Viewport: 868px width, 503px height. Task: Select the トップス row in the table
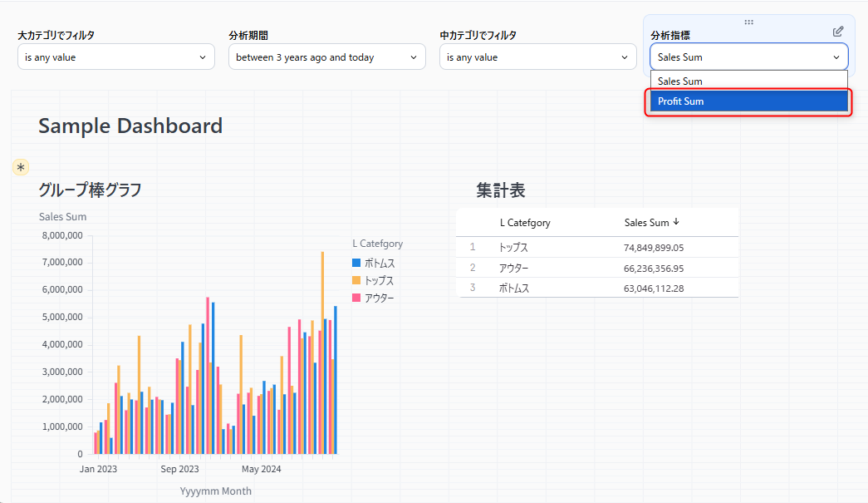pos(597,248)
